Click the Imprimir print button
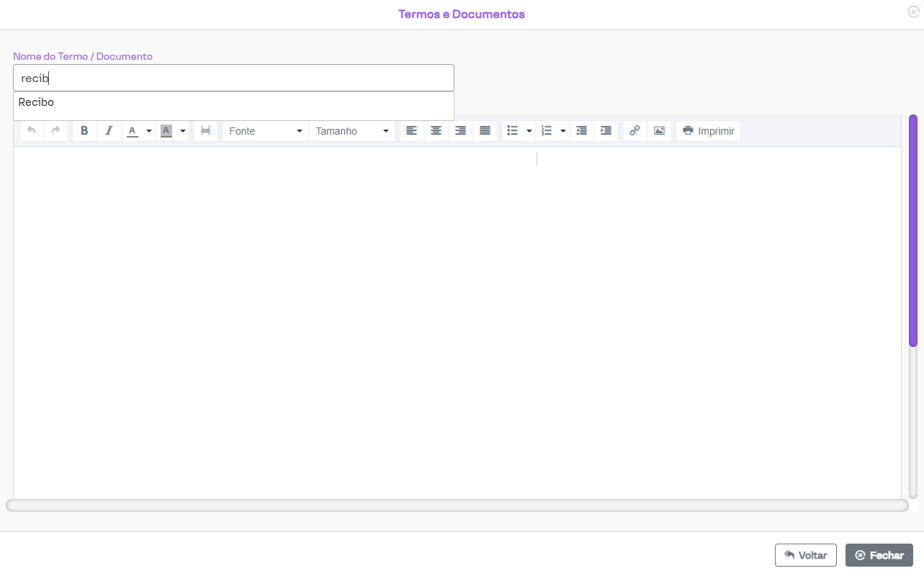This screenshot has height=576, width=924. pos(708,131)
